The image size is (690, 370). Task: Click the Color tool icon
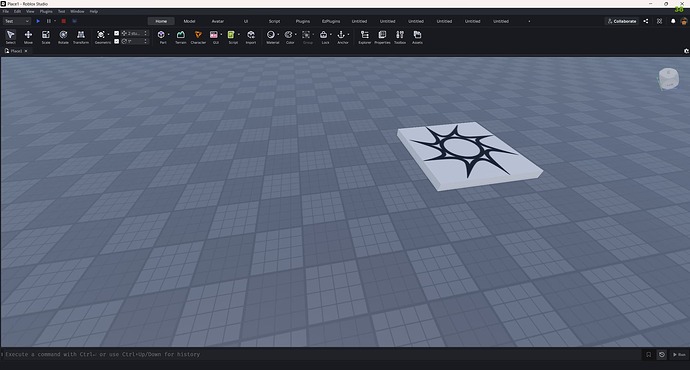pos(288,35)
